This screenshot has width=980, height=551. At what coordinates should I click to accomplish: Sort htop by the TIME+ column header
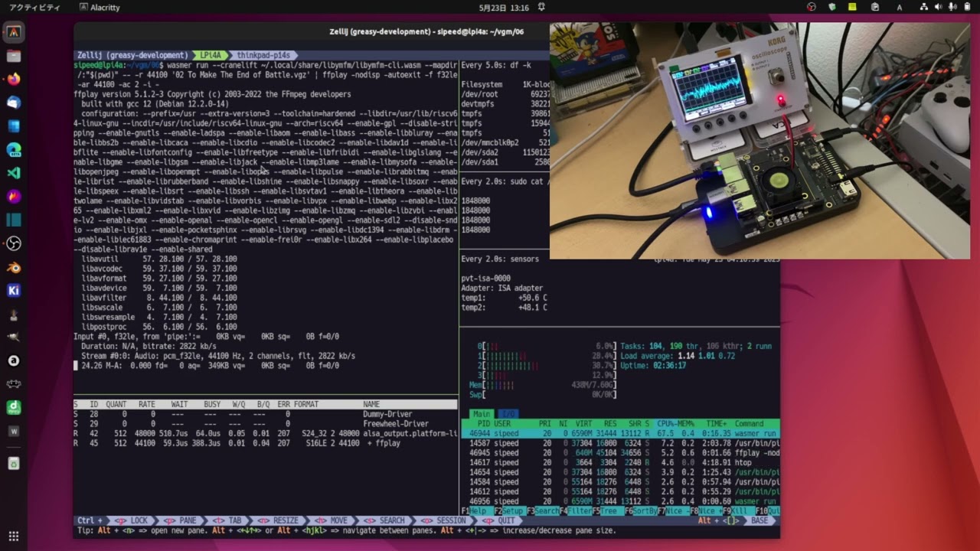717,423
